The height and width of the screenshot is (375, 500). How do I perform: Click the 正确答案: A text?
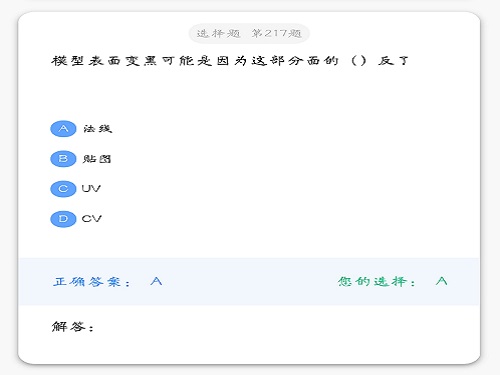[x=108, y=282]
